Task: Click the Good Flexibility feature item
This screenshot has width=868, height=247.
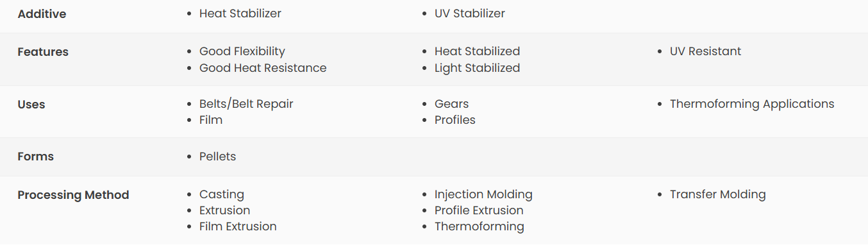Action: 242,51
